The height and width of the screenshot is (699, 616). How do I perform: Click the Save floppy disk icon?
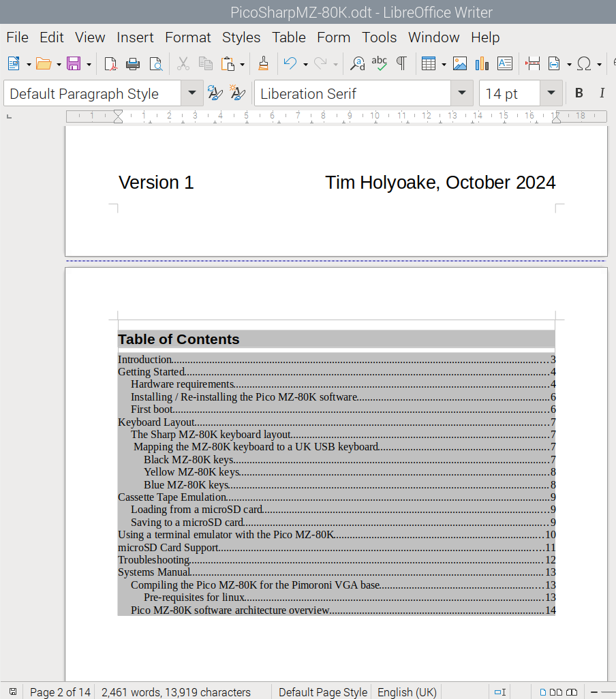tap(74, 64)
